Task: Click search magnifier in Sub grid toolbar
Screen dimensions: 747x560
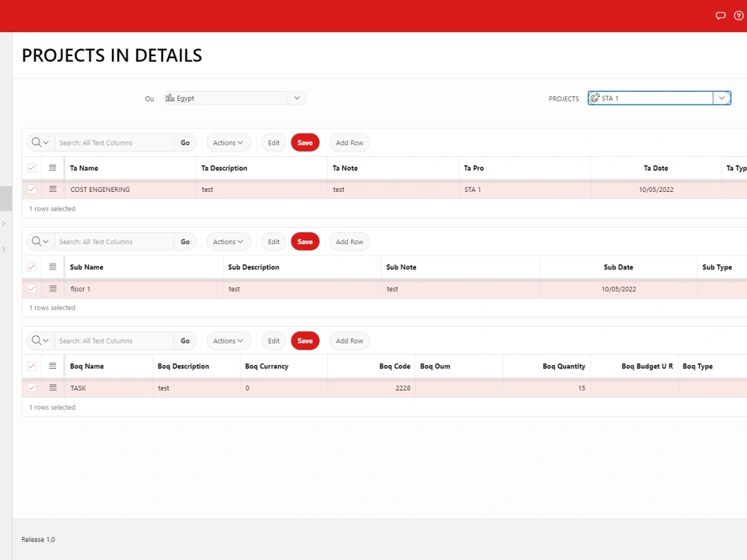Action: click(40, 241)
